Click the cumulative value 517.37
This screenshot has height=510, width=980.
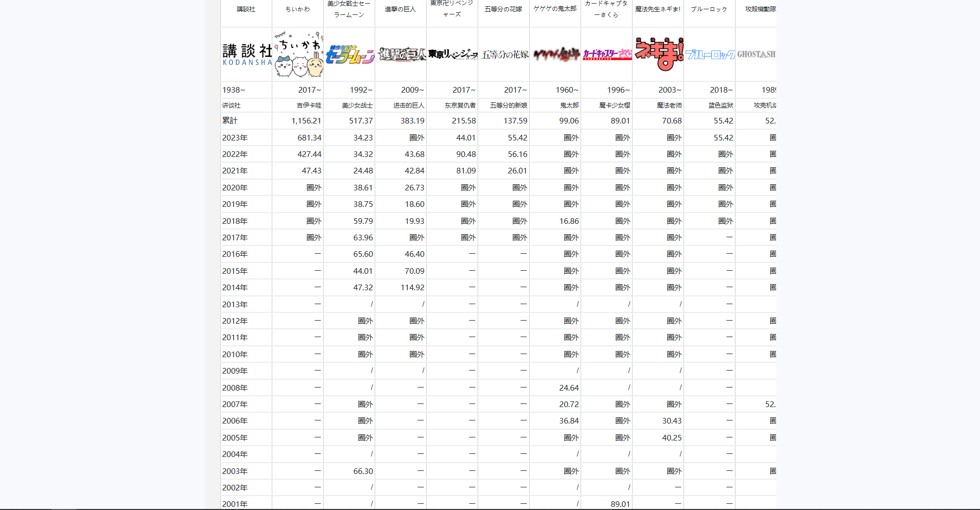pyautogui.click(x=361, y=121)
